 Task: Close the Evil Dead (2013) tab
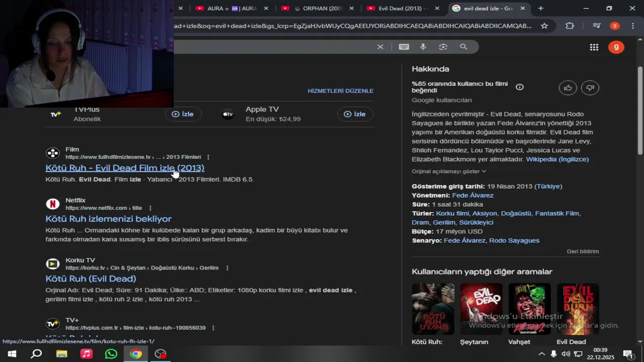(437, 9)
